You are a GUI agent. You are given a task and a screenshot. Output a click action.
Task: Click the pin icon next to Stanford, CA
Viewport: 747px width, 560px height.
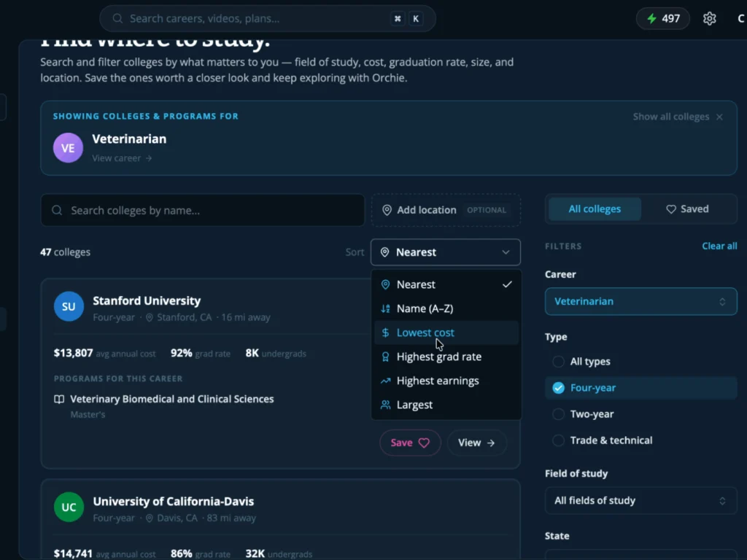point(149,317)
